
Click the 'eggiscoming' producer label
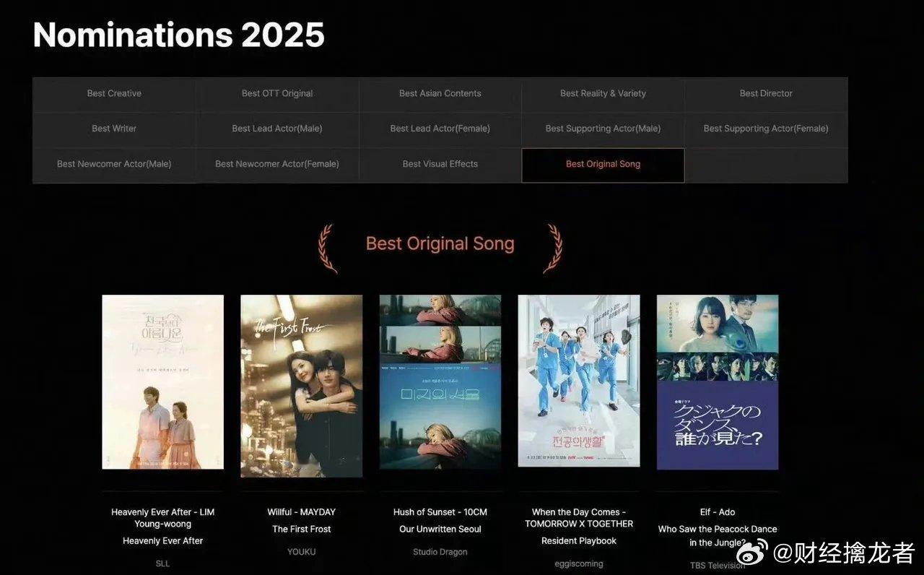[579, 563]
